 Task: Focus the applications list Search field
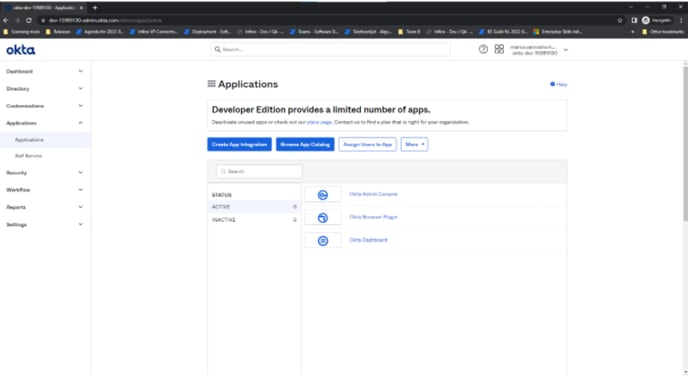259,172
